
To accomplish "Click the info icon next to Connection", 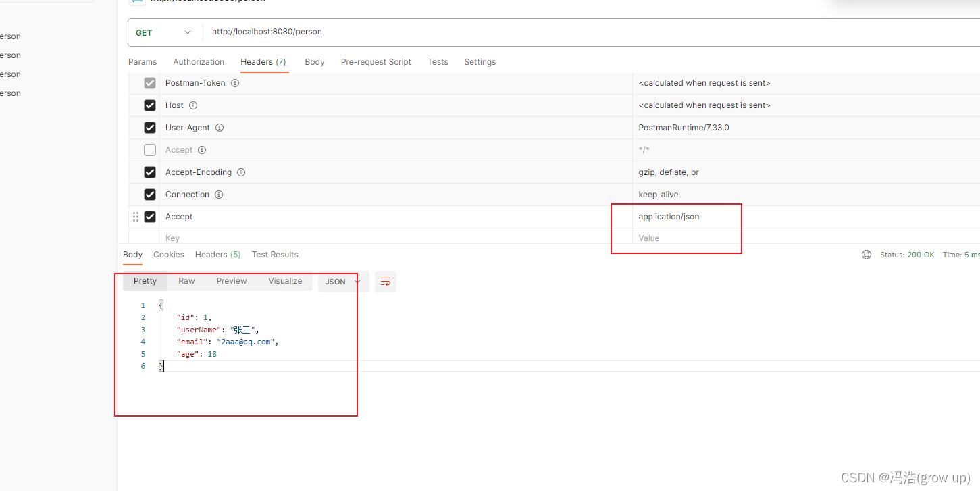I will 219,195.
